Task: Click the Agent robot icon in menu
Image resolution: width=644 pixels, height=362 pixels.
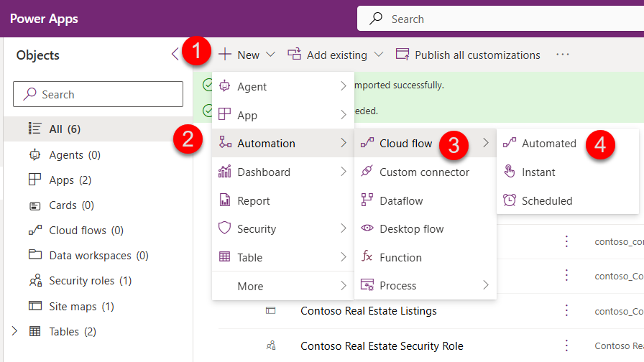Action: pos(225,86)
